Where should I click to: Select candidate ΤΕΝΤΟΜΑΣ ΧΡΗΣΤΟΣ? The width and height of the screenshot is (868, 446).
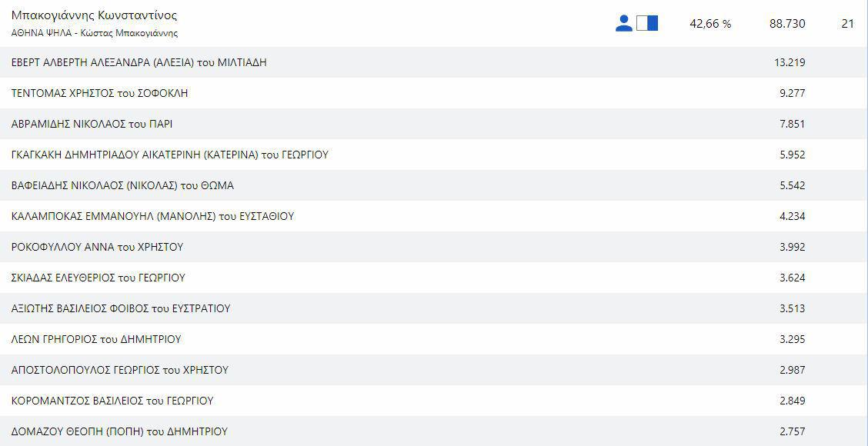click(100, 93)
